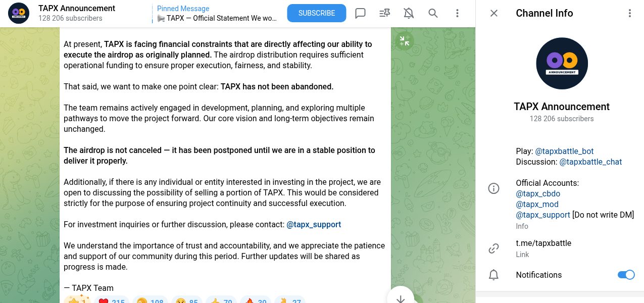Click the crying face reaction with 85
Screen dimensions: 644x303
tap(187, 301)
